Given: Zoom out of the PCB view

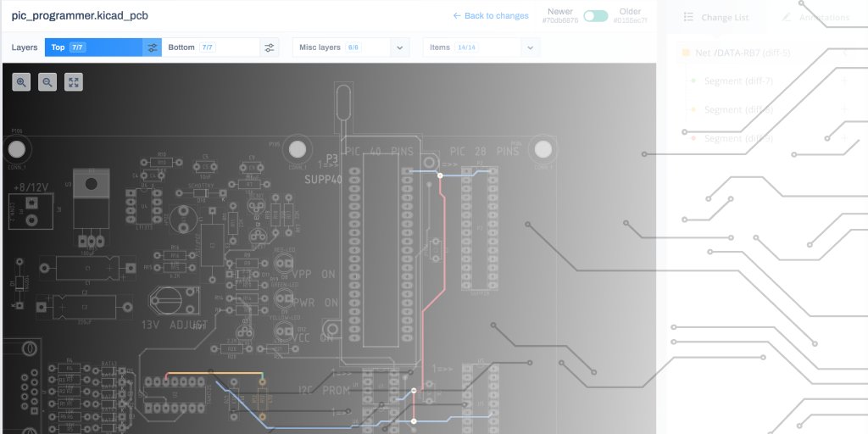Looking at the screenshot, I should click(x=47, y=82).
